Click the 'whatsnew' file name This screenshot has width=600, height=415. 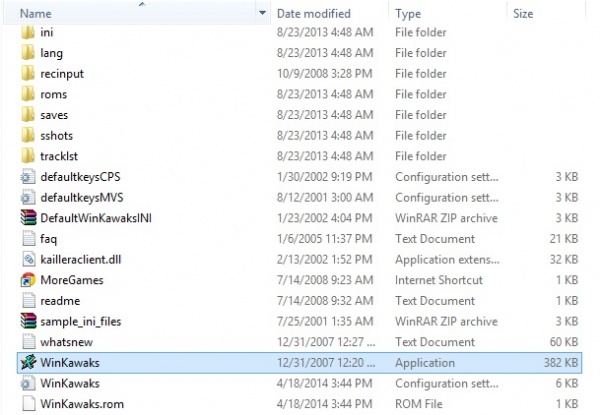66,342
